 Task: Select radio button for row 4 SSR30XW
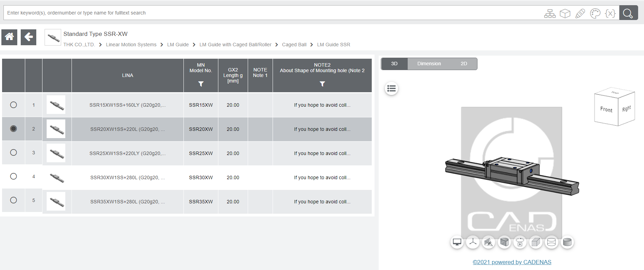(13, 176)
